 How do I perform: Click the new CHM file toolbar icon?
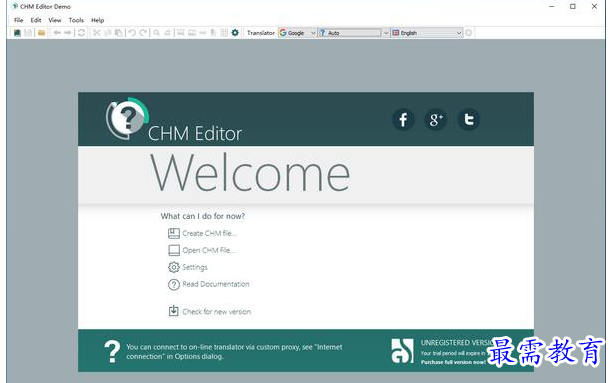(x=17, y=33)
